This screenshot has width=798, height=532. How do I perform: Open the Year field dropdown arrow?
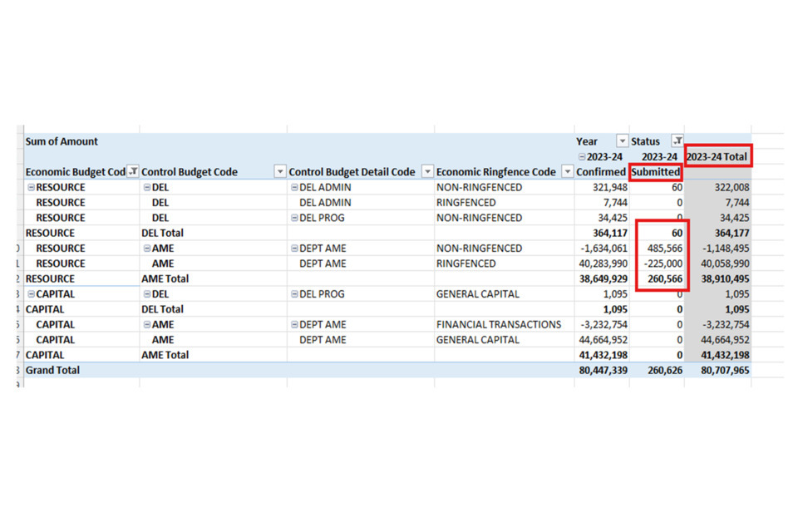[622, 141]
